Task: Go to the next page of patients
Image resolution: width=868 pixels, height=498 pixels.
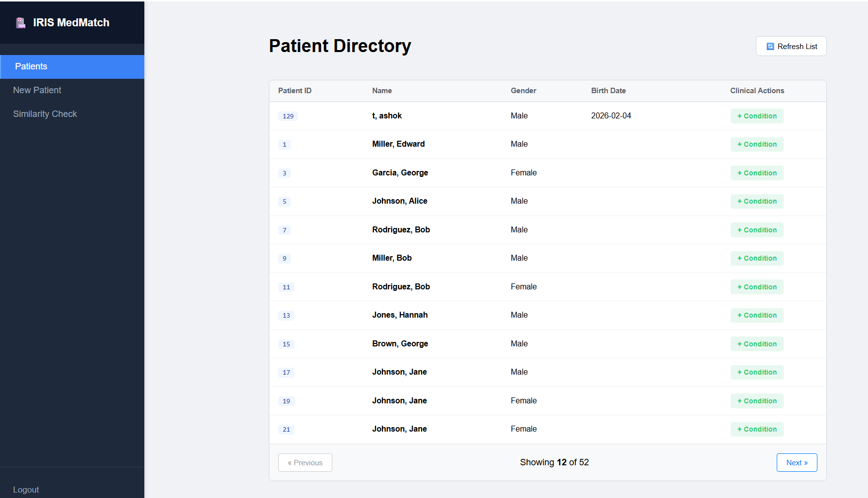Action: 796,462
